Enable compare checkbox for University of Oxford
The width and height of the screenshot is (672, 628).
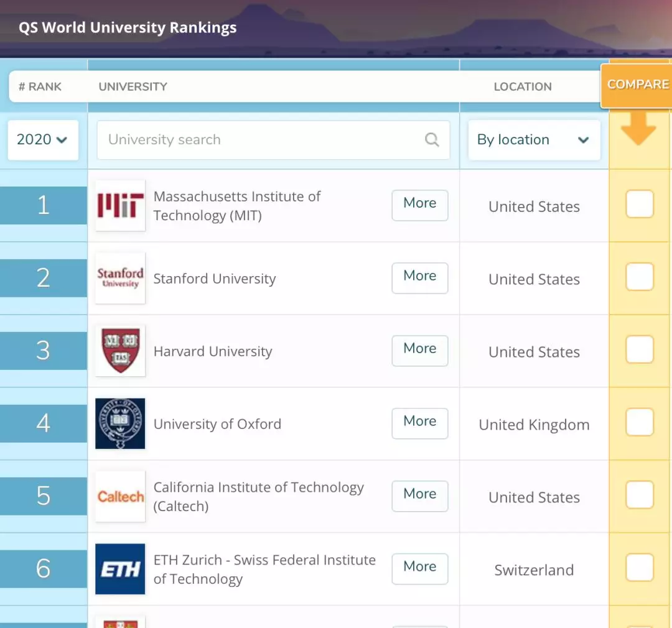[640, 423]
